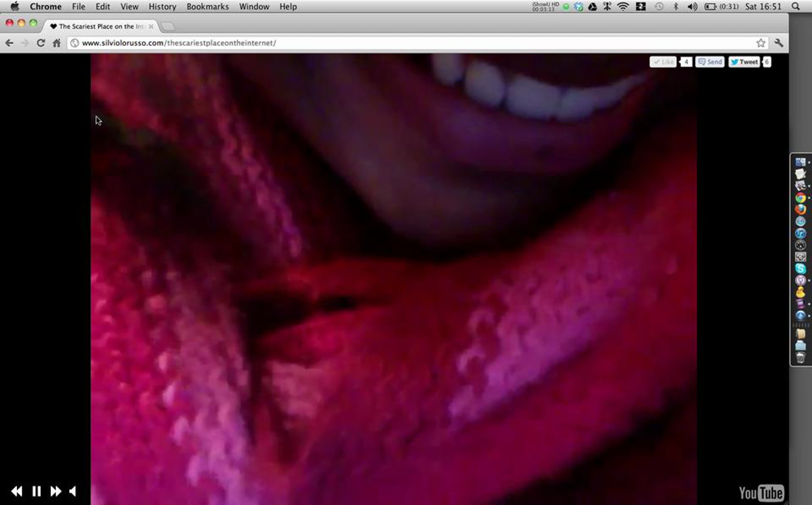The height and width of the screenshot is (505, 812).
Task: Bookmark page with star icon
Action: [761, 43]
